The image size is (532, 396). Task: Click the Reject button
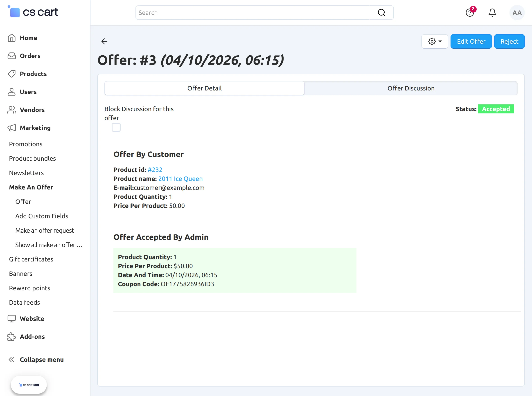click(x=509, y=41)
